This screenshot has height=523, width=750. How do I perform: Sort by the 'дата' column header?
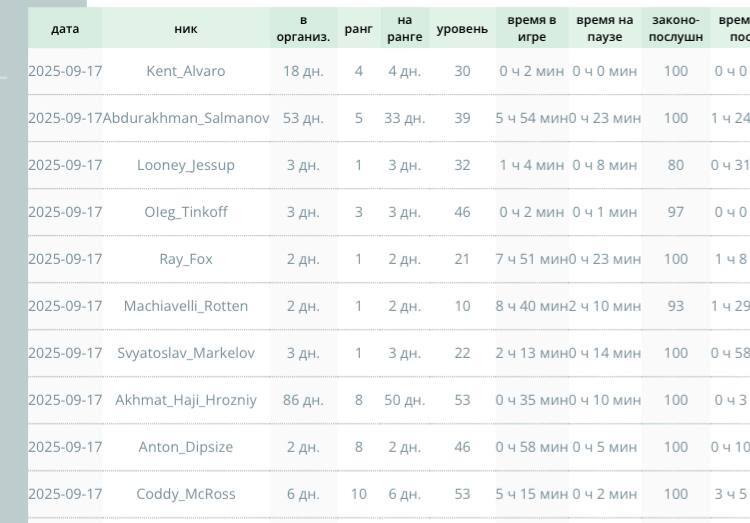click(65, 29)
